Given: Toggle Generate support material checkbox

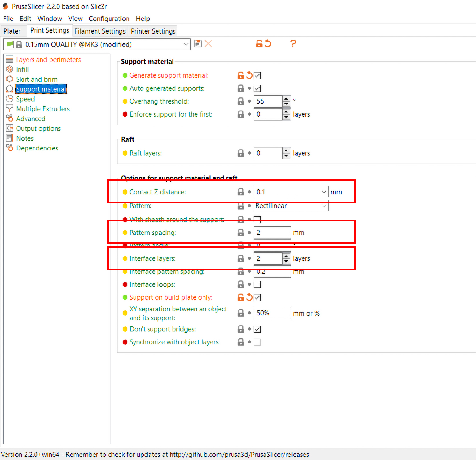Looking at the screenshot, I should tap(257, 75).
